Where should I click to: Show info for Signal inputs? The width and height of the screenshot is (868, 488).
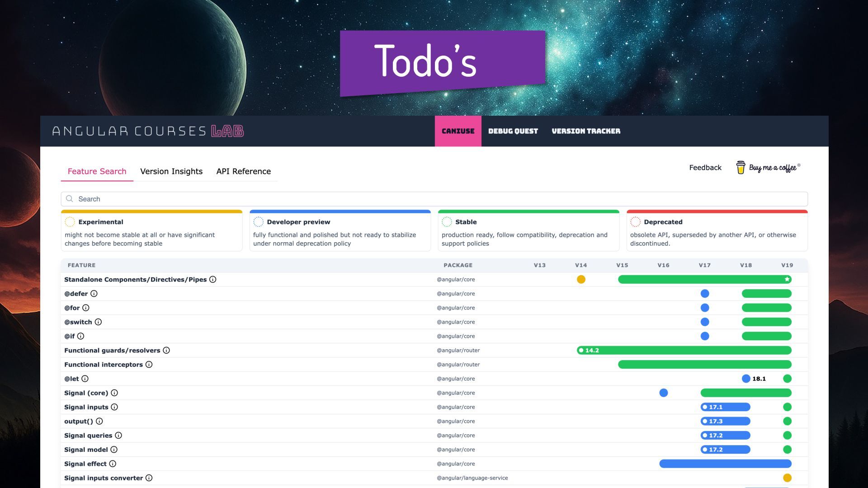click(114, 407)
